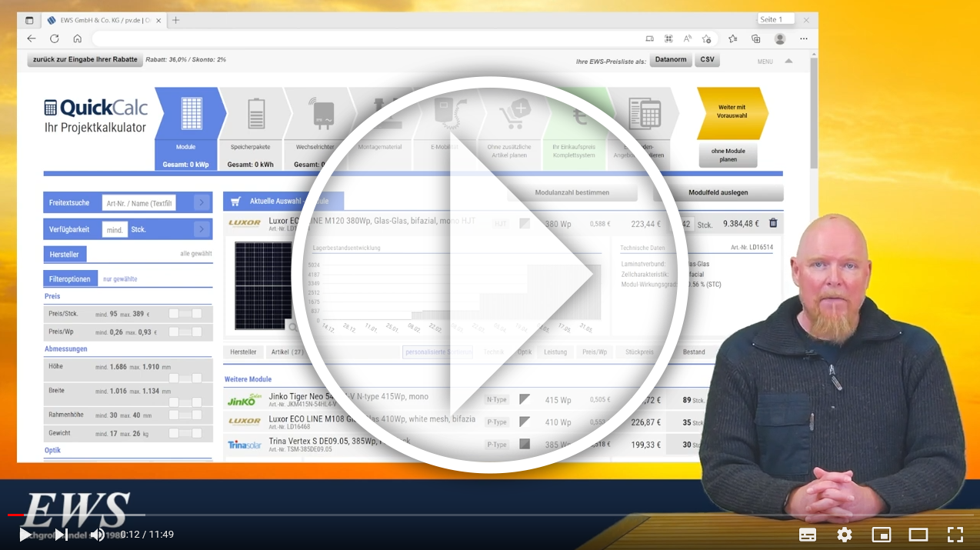Play the video with the bottom-left play button
The image size is (980, 550).
pyautogui.click(x=25, y=535)
